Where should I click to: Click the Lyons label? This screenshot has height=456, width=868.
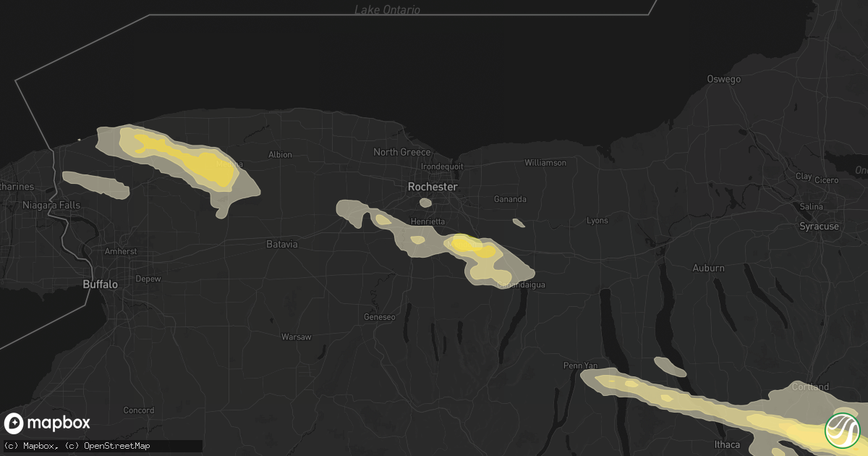point(597,220)
